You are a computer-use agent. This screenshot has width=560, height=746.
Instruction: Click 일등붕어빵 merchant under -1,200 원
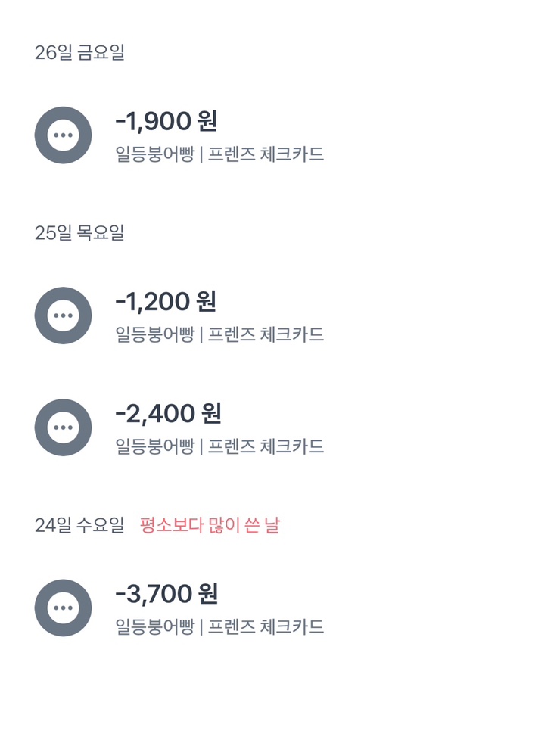(x=154, y=334)
